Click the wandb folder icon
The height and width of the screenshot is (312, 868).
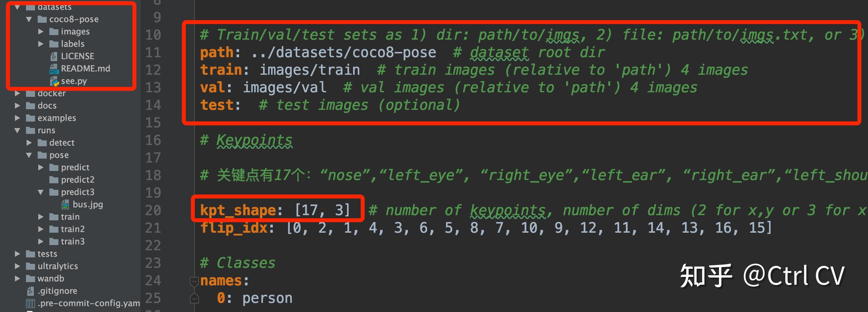tap(31, 279)
